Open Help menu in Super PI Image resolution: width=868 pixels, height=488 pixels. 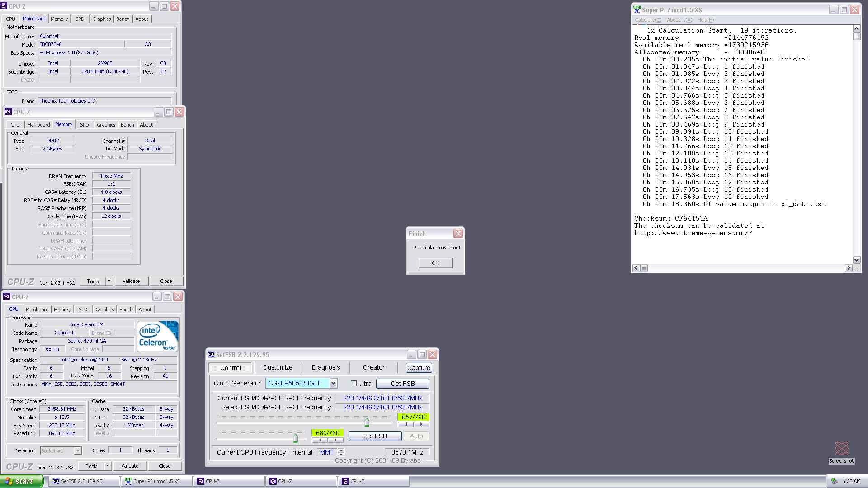(x=705, y=20)
